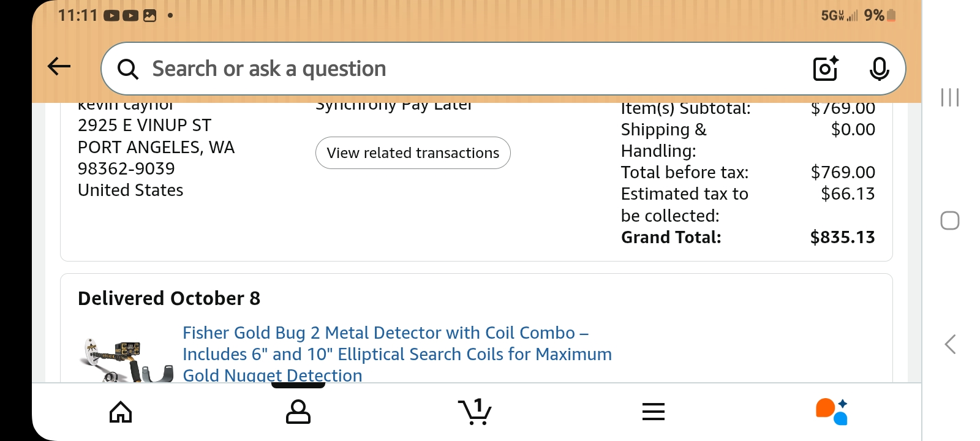
Task: Tap the metal detector product thumbnail
Action: [x=126, y=361]
